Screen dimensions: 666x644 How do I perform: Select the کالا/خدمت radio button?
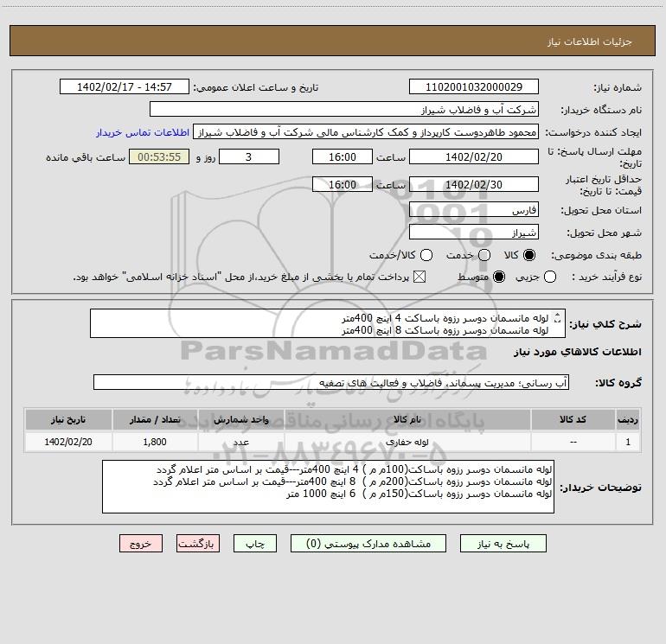[426, 255]
